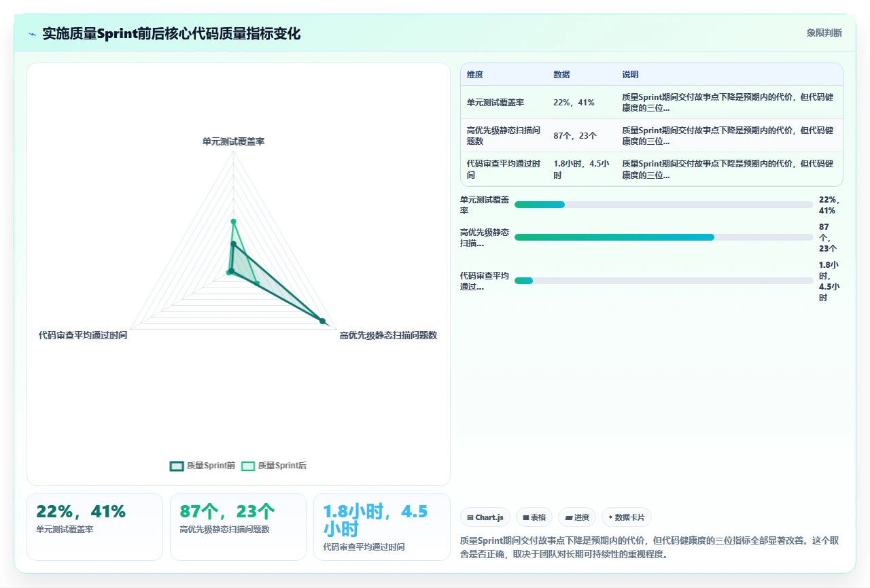Select table cell 高优先级静态扫描问题数
The height and width of the screenshot is (588, 870).
pyautogui.click(x=504, y=136)
